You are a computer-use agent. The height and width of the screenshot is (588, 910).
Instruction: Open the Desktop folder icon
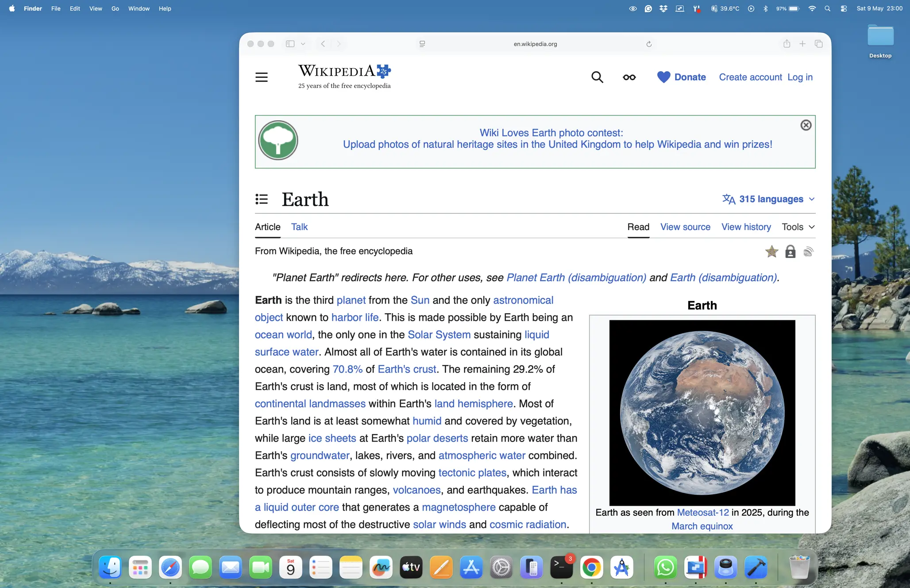click(x=880, y=41)
